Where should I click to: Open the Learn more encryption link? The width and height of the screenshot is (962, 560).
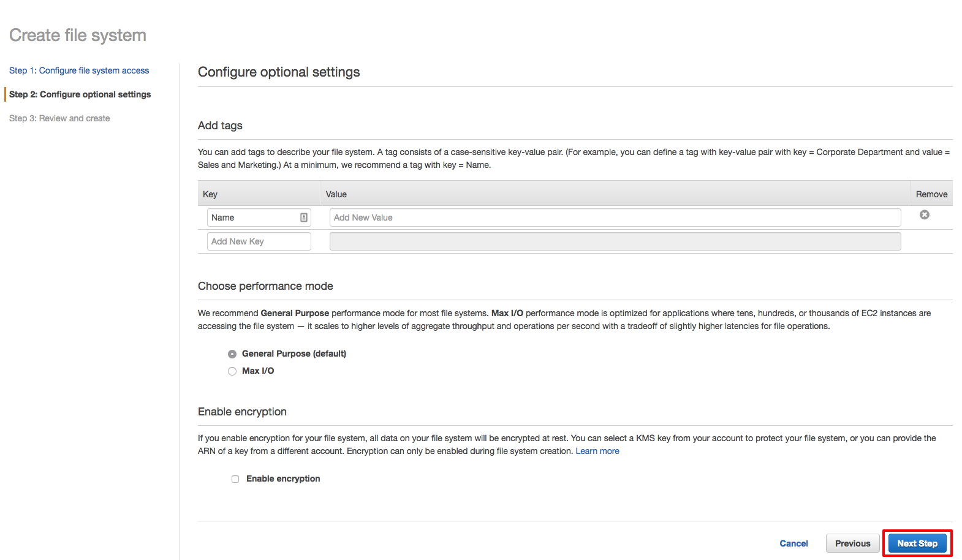click(x=597, y=451)
